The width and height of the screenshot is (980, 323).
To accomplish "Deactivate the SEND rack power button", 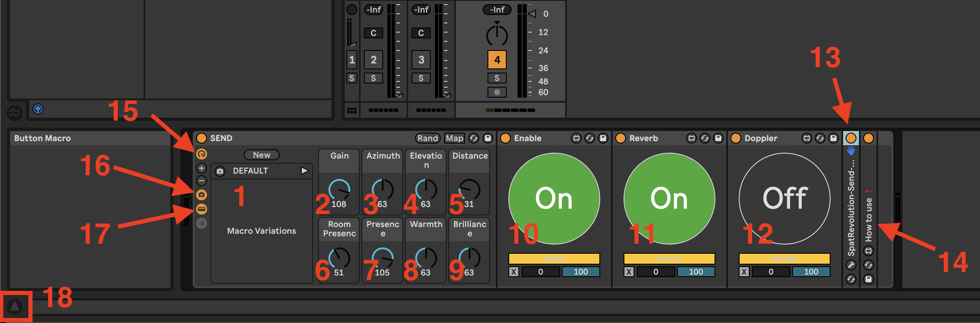I will click(202, 138).
